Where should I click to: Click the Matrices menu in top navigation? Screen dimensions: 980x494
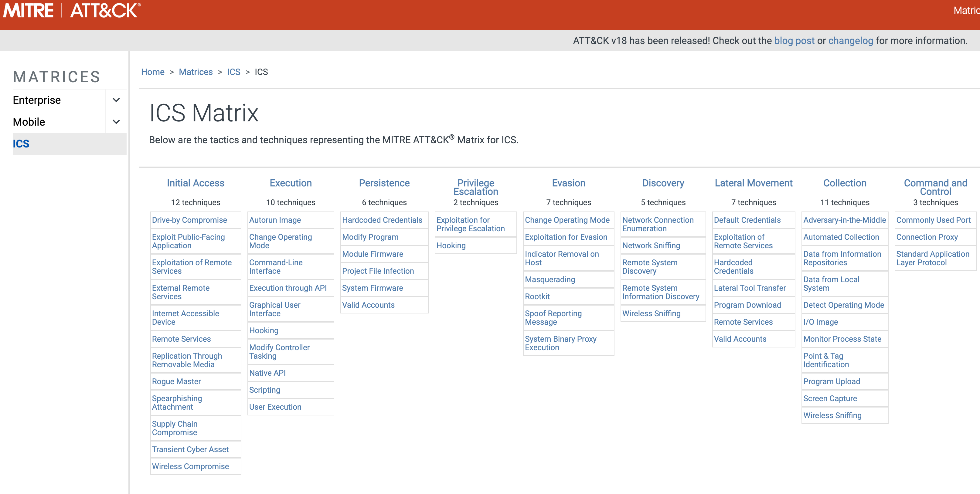point(966,11)
